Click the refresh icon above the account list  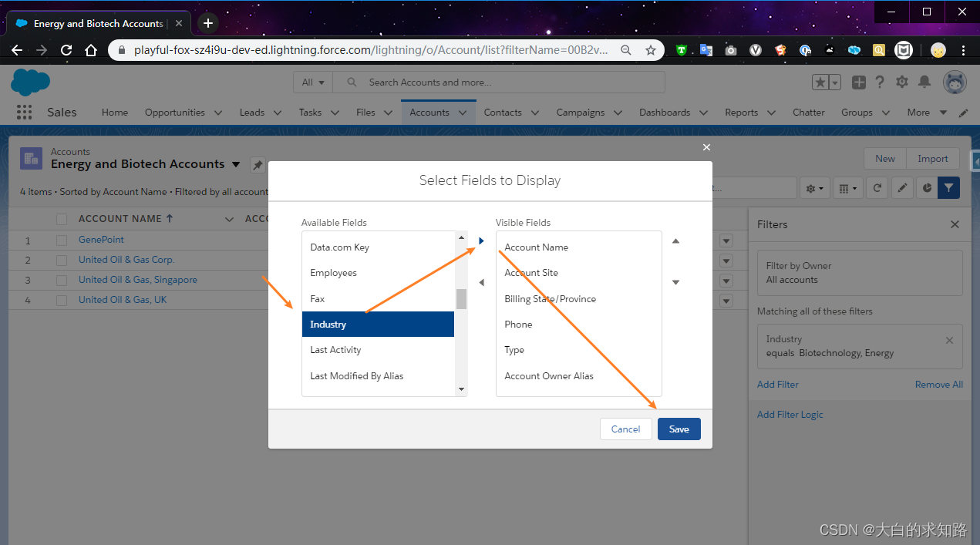click(877, 187)
